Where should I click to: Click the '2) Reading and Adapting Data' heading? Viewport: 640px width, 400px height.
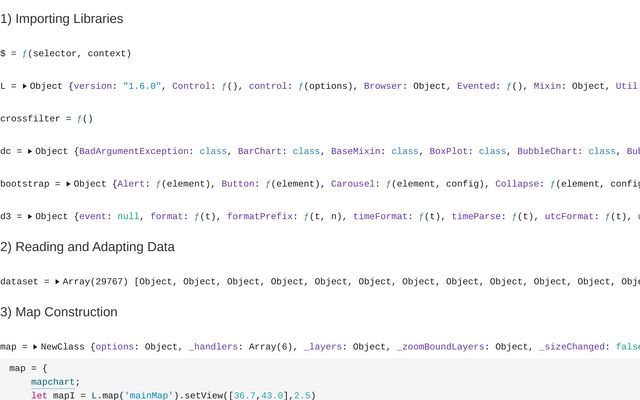pyautogui.click(x=87, y=247)
